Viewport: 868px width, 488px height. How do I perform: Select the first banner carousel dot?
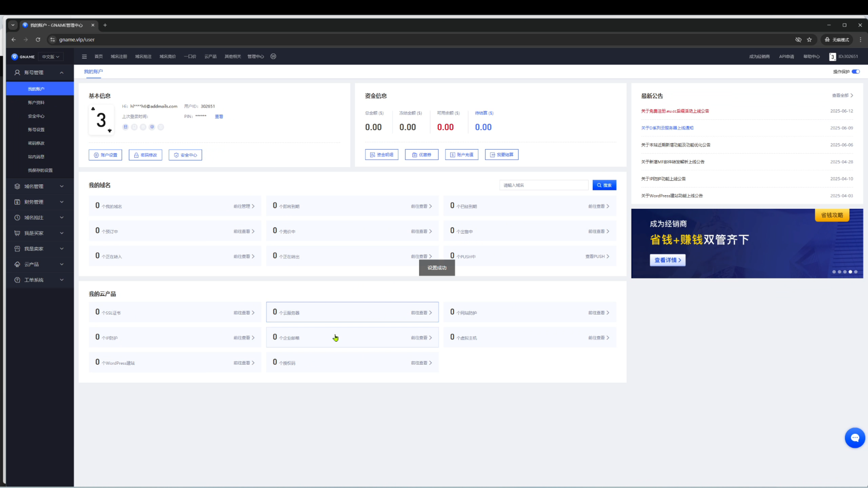(x=834, y=272)
